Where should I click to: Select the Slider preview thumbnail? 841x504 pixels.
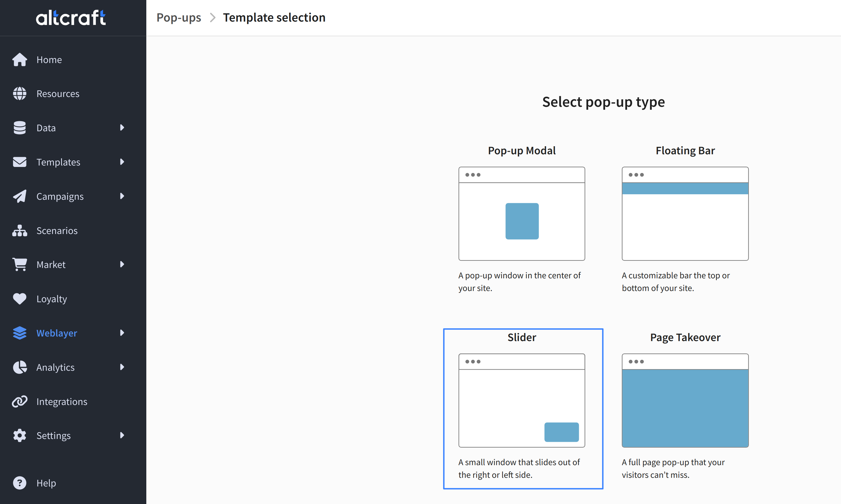pyautogui.click(x=522, y=400)
